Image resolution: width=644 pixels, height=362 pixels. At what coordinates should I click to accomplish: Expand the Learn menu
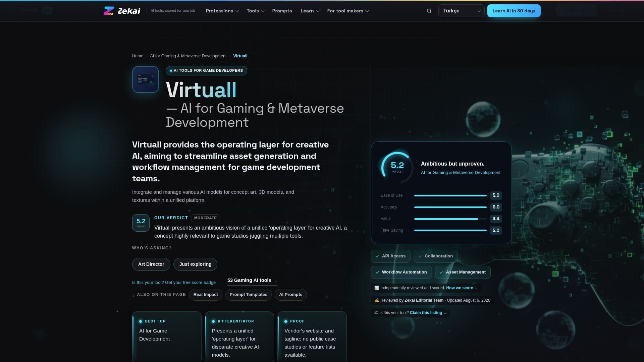(x=310, y=11)
